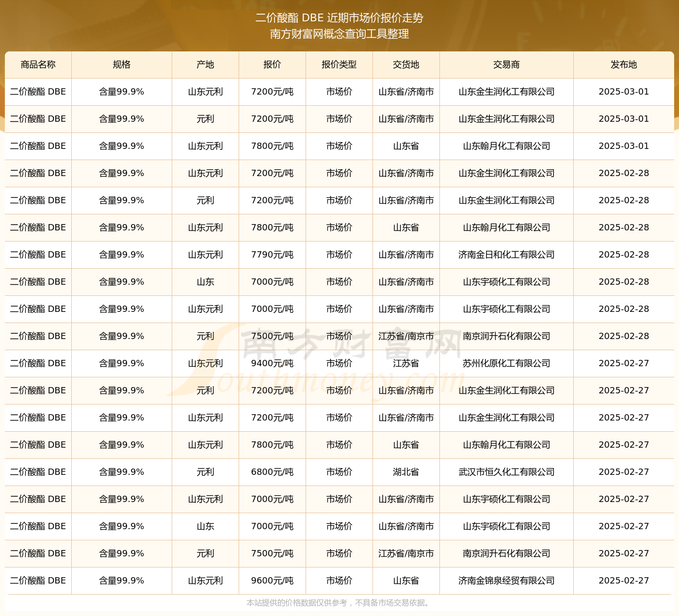Image resolution: width=679 pixels, height=616 pixels.
Task: Select the title '二价酸酯 DBE 近期市场价报价走势'
Action: pos(339,18)
